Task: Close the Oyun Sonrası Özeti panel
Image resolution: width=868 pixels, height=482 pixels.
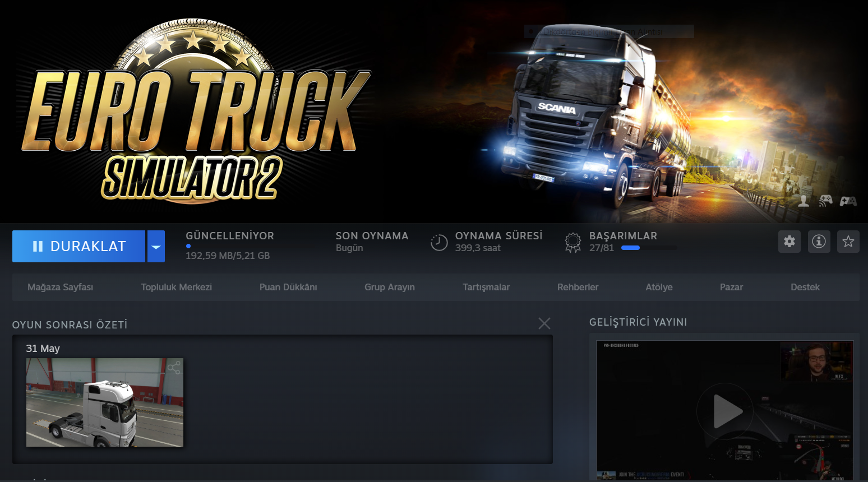Action: [544, 323]
